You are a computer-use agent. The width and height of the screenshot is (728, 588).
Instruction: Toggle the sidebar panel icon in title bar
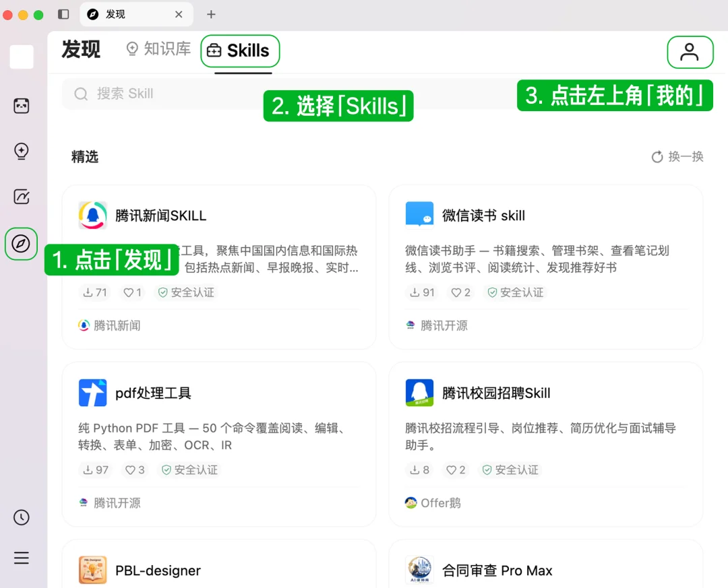(63, 14)
